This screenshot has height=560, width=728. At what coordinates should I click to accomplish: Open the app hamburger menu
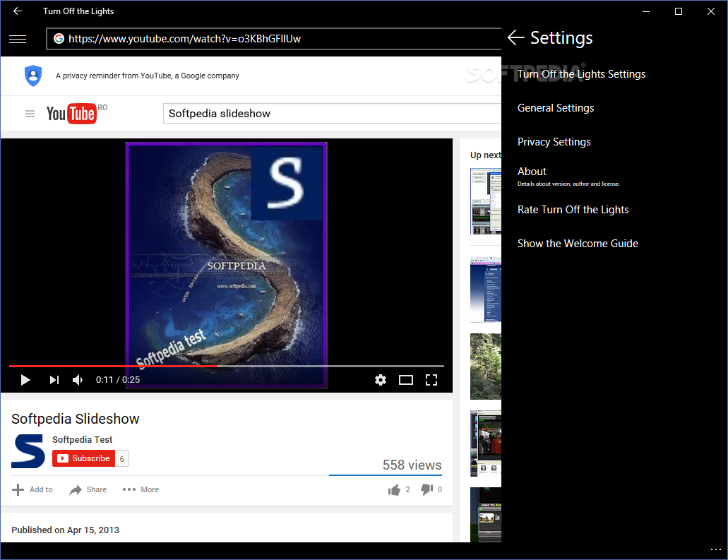tap(18, 40)
